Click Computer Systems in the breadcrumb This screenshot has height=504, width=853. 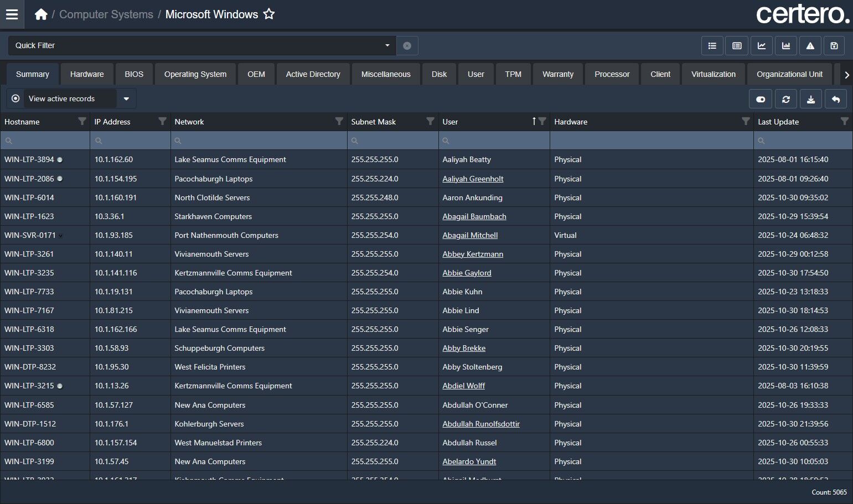tap(106, 14)
